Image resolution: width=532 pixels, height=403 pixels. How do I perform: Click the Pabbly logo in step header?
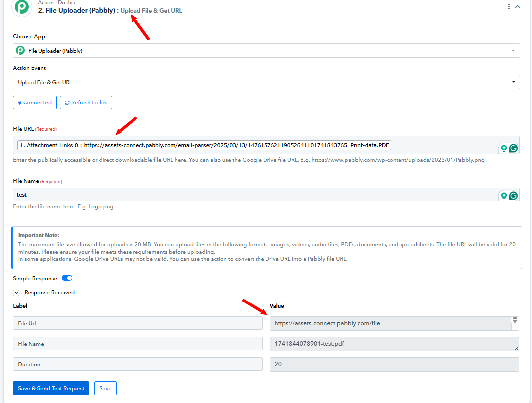point(22,7)
